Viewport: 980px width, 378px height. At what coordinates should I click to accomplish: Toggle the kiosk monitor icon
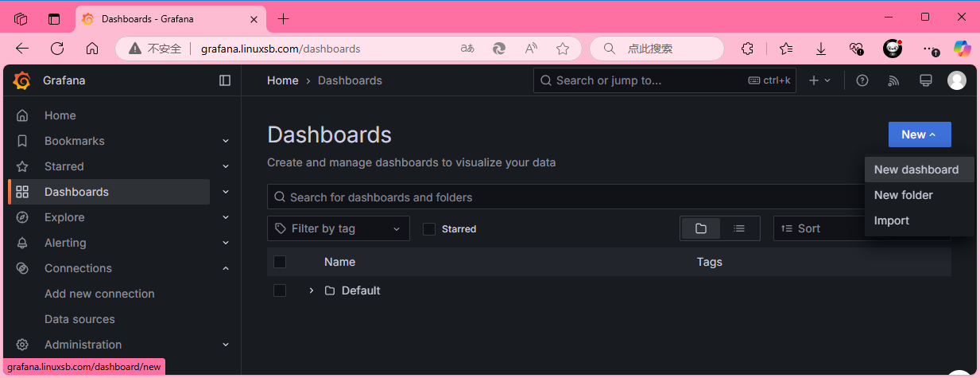[925, 80]
